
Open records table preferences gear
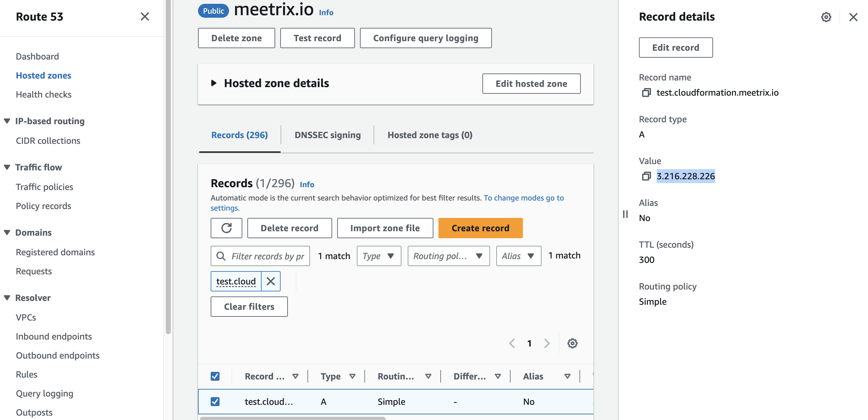(572, 343)
